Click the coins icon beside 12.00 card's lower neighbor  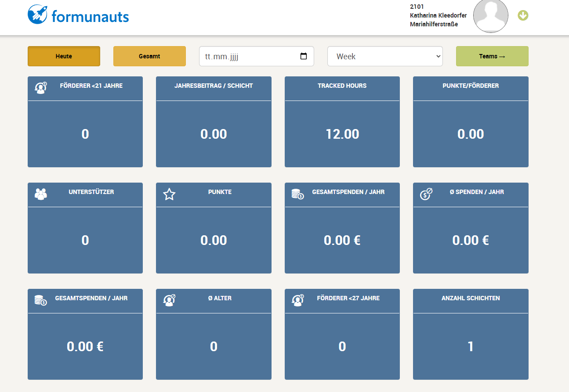(x=298, y=194)
